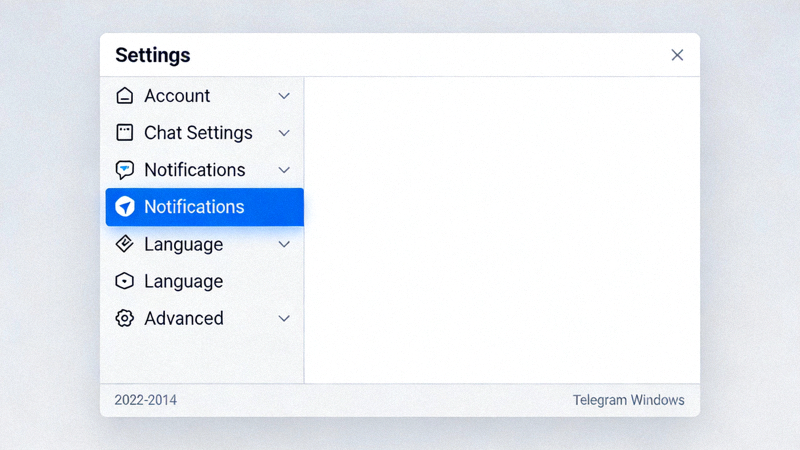Select the Advanced menu label

[184, 318]
